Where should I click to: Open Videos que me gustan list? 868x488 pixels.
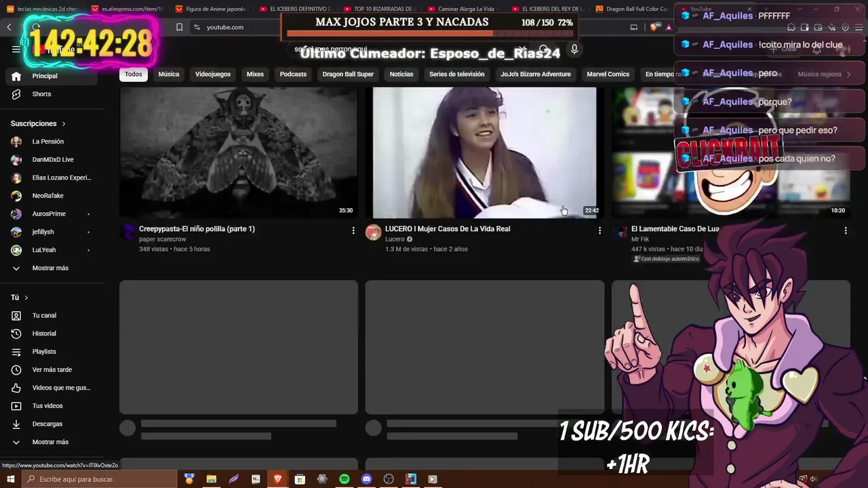[52, 388]
